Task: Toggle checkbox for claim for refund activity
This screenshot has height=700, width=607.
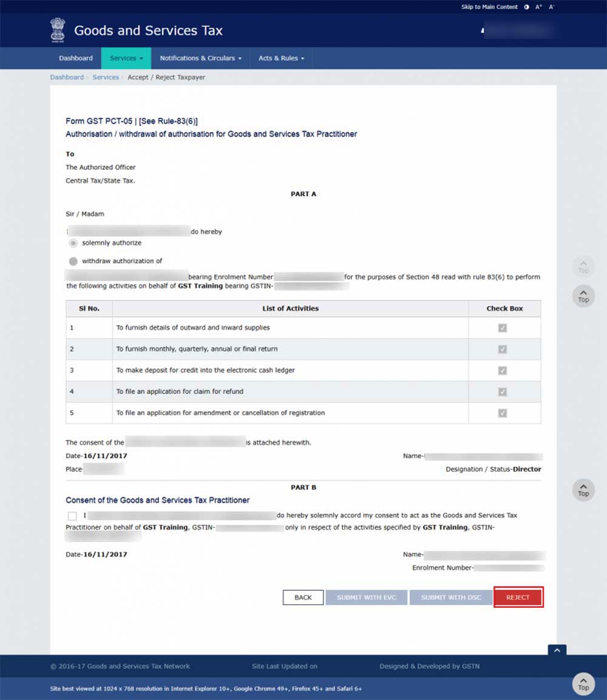Action: point(502,392)
